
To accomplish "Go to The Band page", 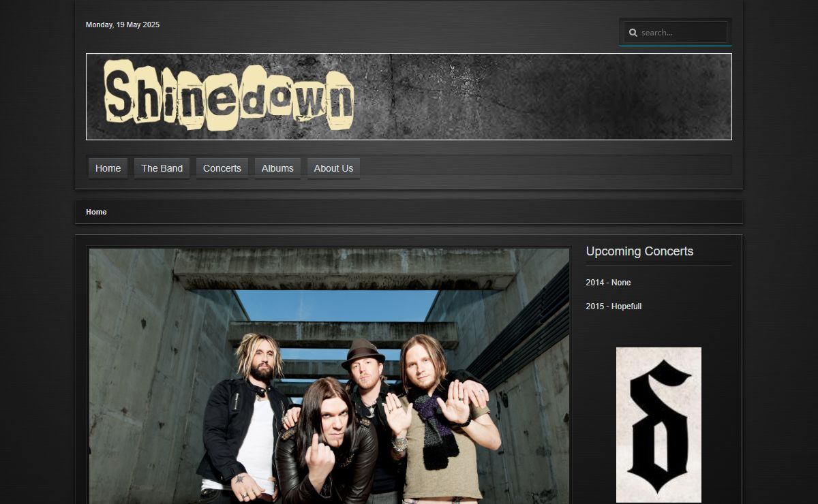I will click(162, 168).
